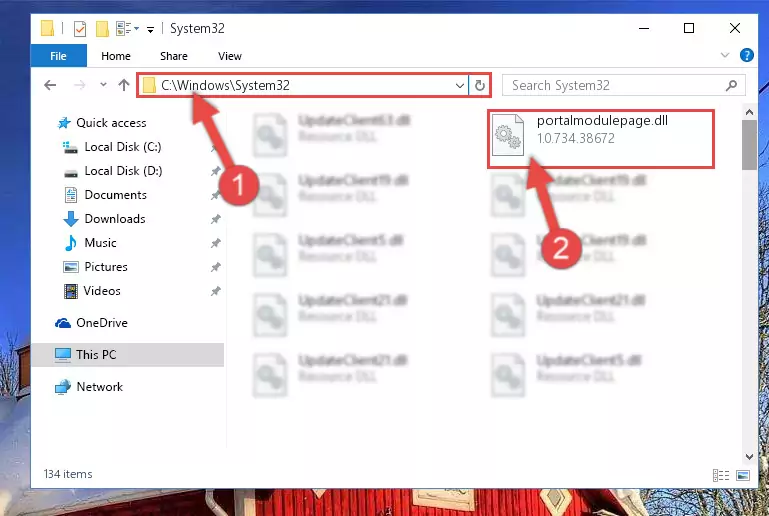Customize the Quick Access Toolbar dropdown

[x=151, y=30]
